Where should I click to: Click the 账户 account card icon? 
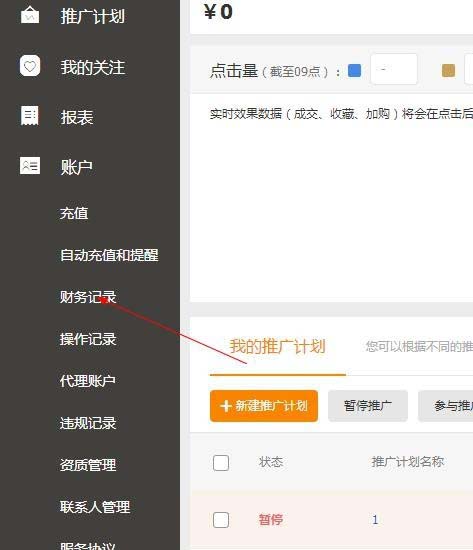pyautogui.click(x=30, y=166)
